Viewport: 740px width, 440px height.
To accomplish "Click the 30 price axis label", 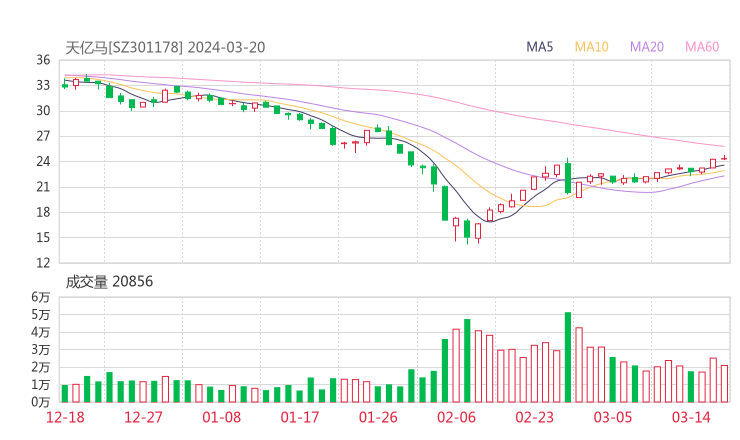I will (43, 111).
